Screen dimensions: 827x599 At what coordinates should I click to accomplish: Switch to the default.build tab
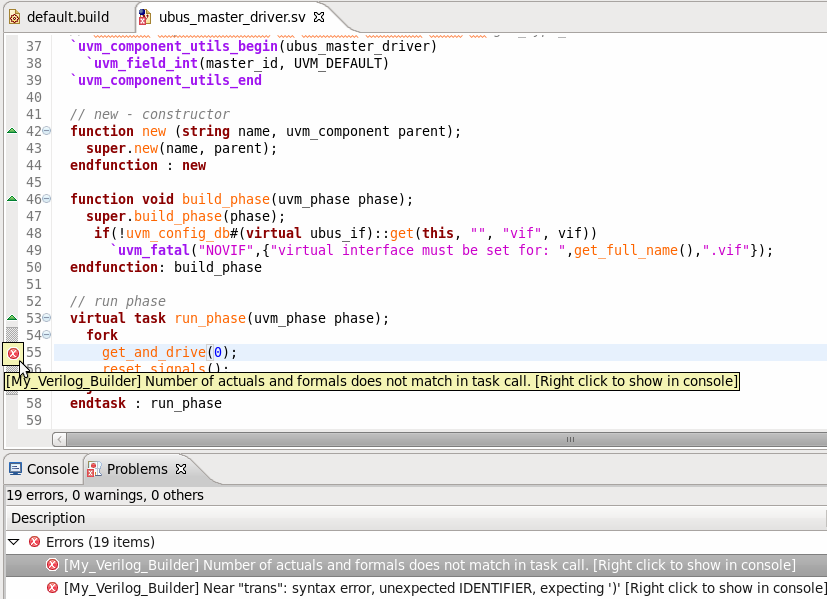pos(67,17)
